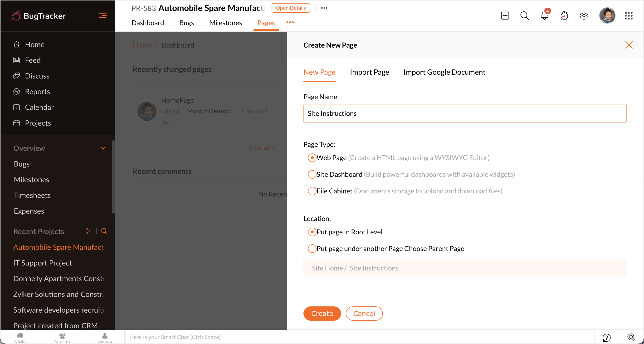Screen dimensions: 644x344
Task: Collapse sidebar with hamburger icon
Action: tap(102, 16)
